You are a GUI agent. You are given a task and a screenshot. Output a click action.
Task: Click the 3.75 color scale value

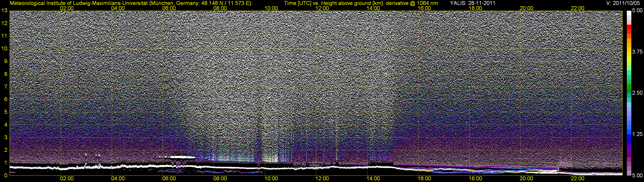coord(637,52)
